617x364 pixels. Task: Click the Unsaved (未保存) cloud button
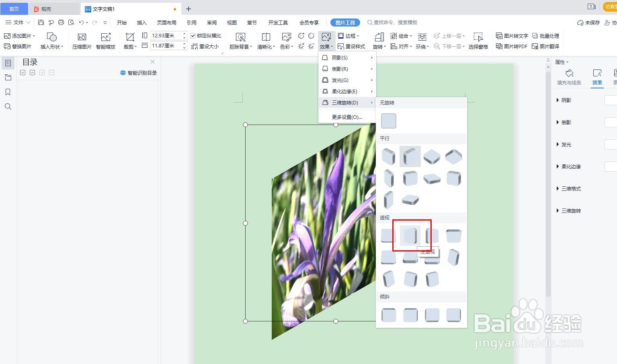(588, 22)
